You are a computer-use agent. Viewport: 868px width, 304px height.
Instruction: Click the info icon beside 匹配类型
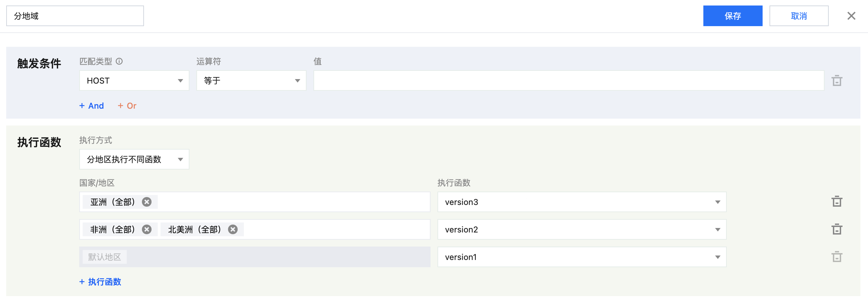(x=119, y=61)
